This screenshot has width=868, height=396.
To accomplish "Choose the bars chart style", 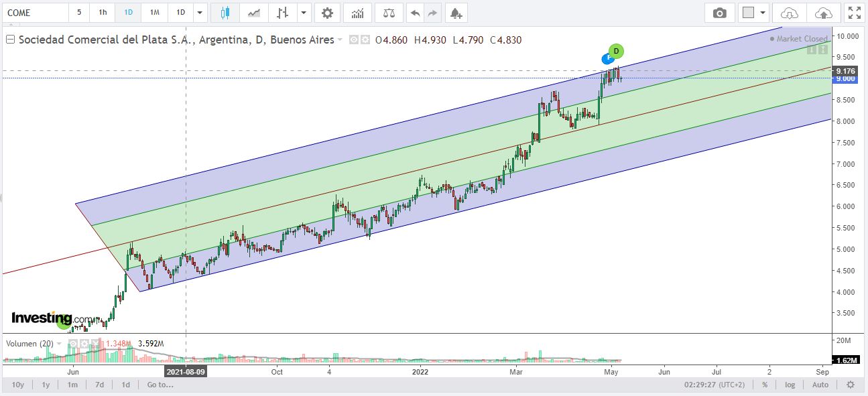I will click(x=284, y=13).
